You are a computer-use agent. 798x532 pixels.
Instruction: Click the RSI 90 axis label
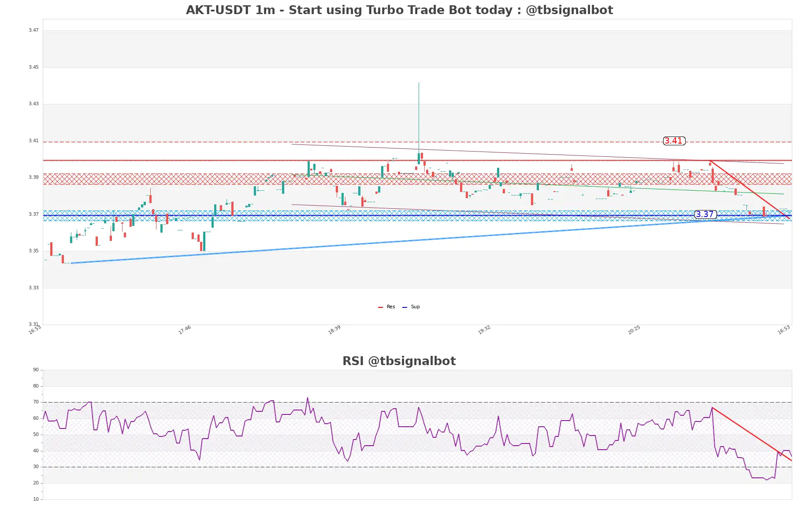[x=36, y=370]
